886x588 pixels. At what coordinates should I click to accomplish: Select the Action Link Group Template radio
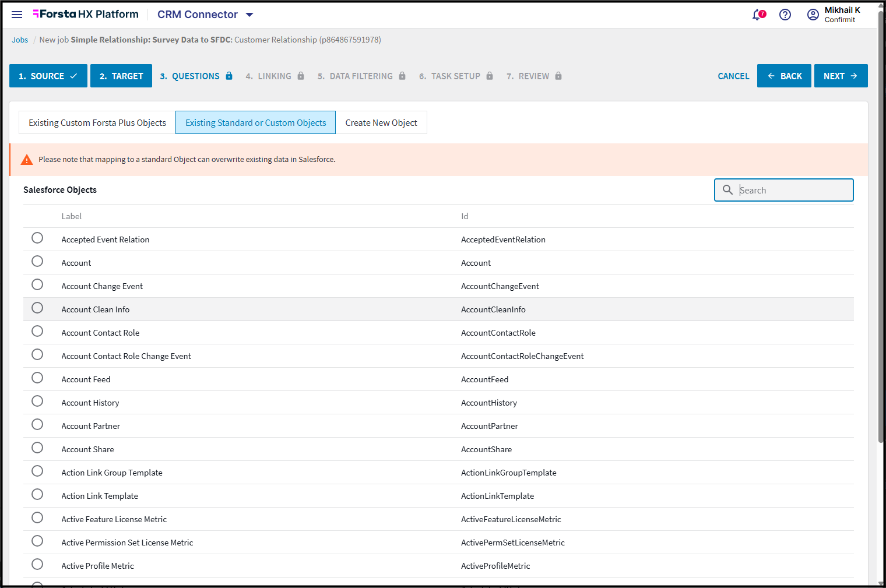tap(37, 471)
